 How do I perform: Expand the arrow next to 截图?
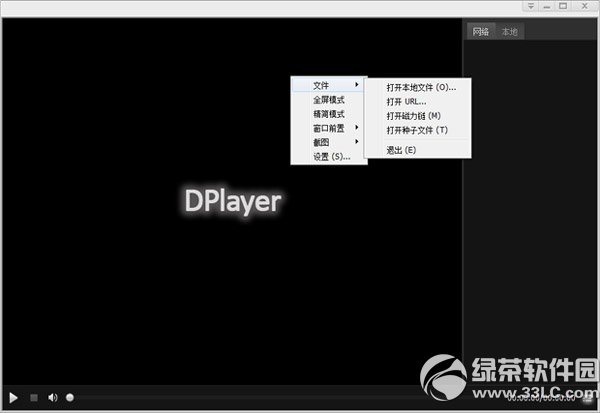(357, 142)
